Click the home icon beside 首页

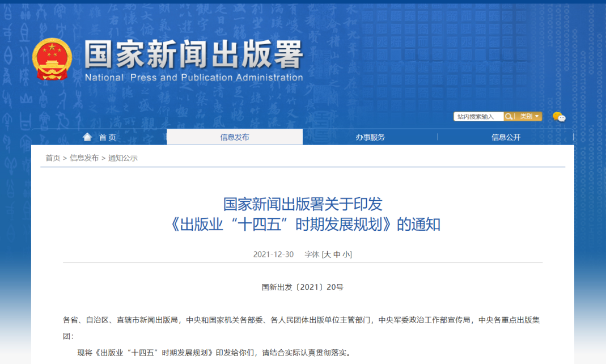(x=87, y=137)
